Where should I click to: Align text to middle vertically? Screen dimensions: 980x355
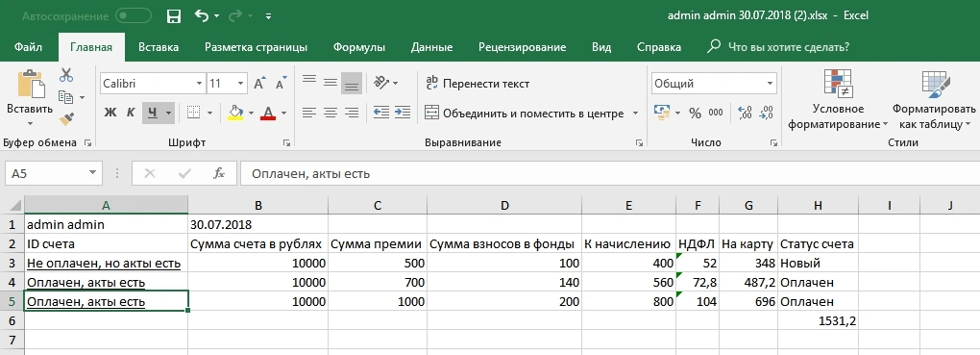tap(331, 83)
